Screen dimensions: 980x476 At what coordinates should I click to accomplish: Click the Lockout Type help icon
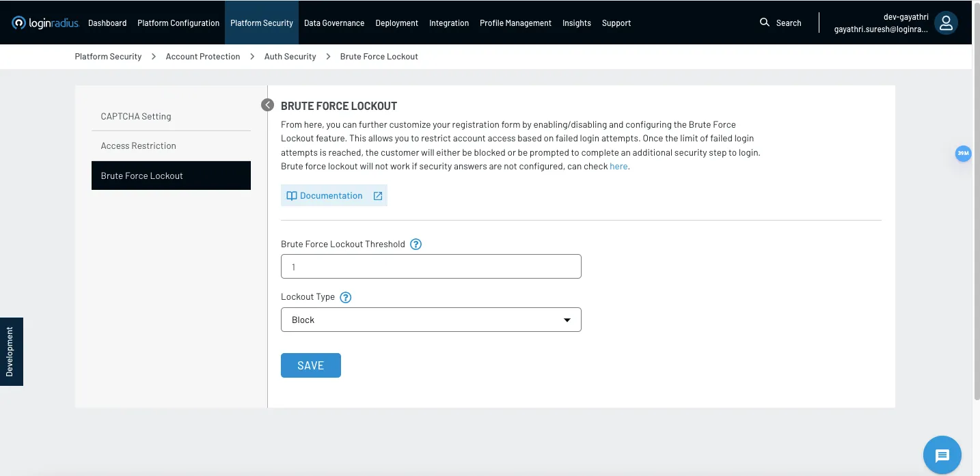click(346, 297)
